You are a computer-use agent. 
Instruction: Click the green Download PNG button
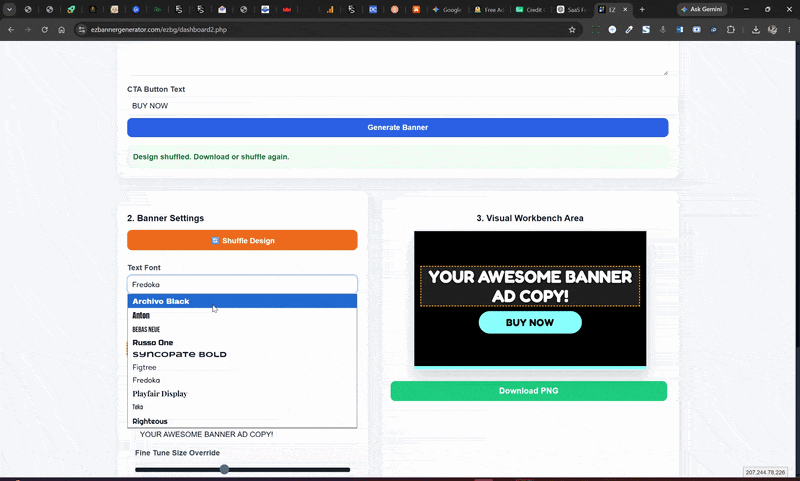(529, 391)
